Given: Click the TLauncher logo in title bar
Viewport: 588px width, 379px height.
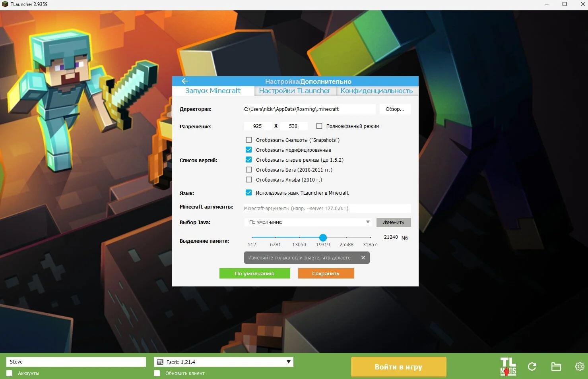Looking at the screenshot, I should click(5, 4).
